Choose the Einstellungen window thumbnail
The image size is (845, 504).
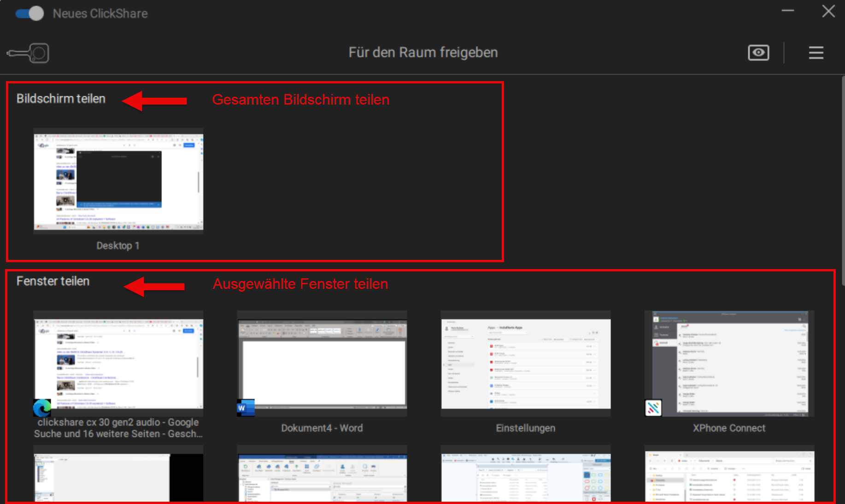[525, 363]
